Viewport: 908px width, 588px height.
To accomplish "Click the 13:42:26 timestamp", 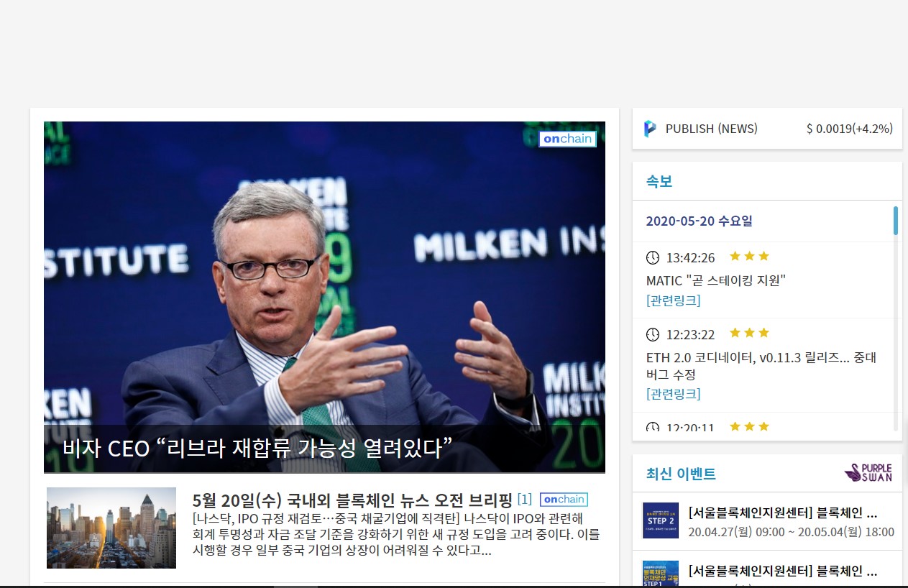I will (x=691, y=257).
